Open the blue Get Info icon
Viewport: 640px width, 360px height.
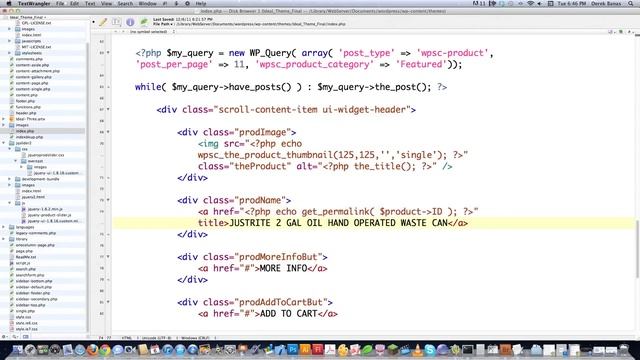[130, 22]
